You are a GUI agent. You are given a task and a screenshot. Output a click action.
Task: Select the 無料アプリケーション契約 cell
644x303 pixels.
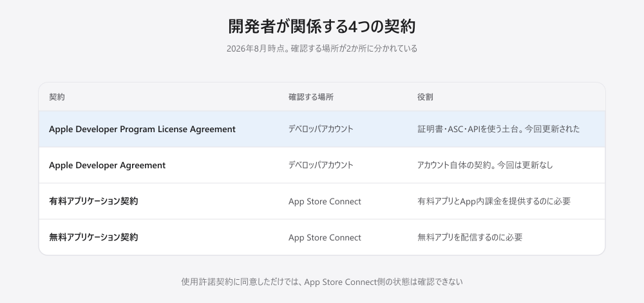pos(93,238)
